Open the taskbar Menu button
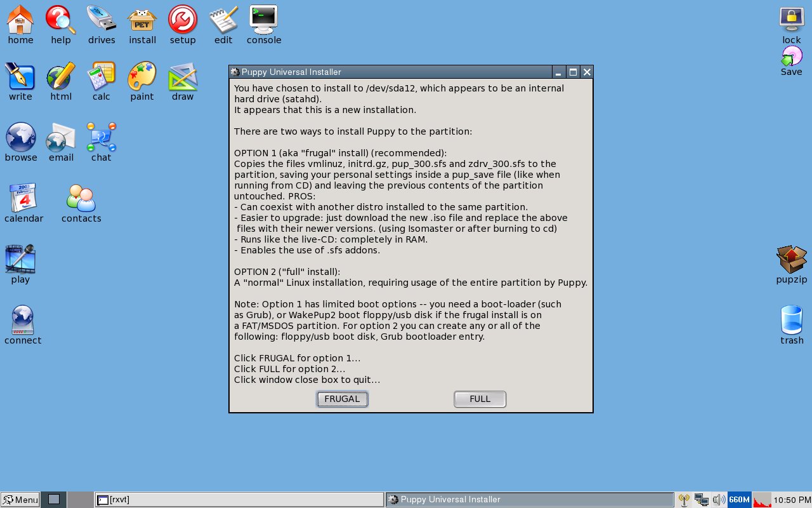 click(20, 500)
